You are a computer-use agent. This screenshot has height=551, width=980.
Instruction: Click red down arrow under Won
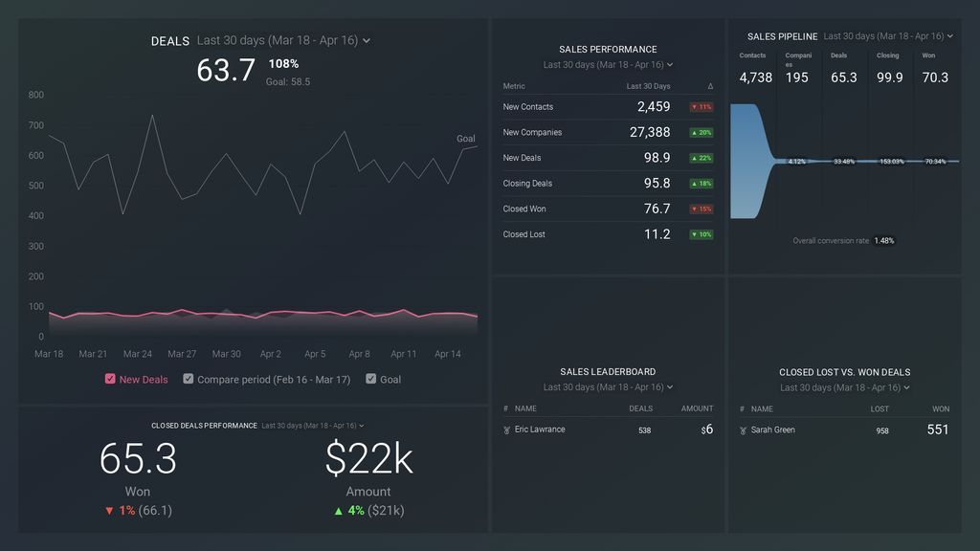tap(109, 511)
